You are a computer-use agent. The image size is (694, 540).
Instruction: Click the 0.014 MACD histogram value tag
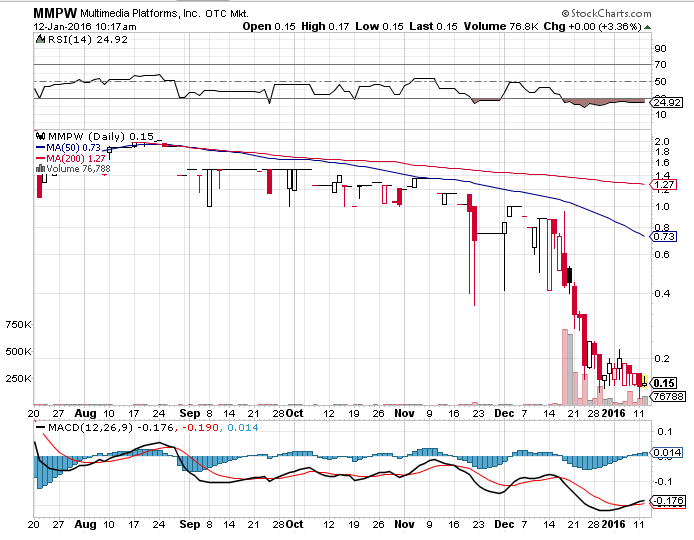[667, 452]
